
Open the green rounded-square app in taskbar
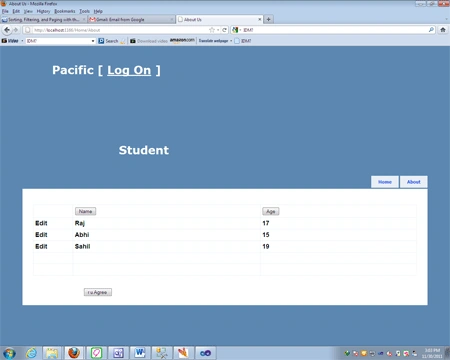[x=96, y=353]
